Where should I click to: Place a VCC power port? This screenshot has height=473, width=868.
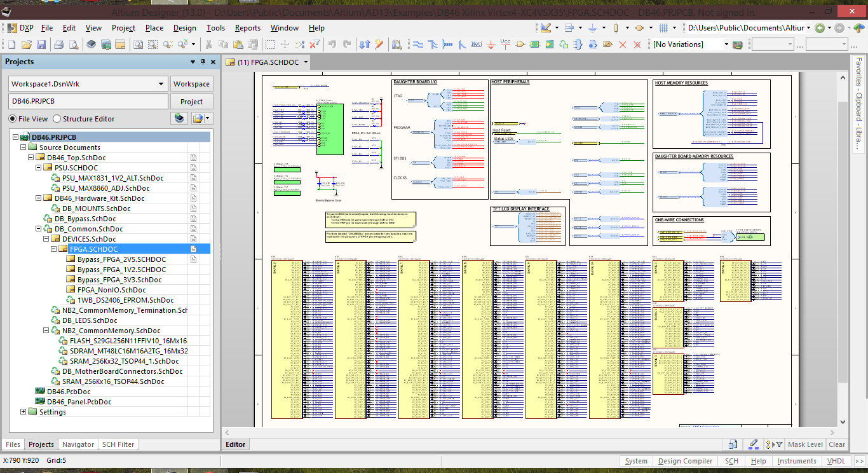[506, 44]
